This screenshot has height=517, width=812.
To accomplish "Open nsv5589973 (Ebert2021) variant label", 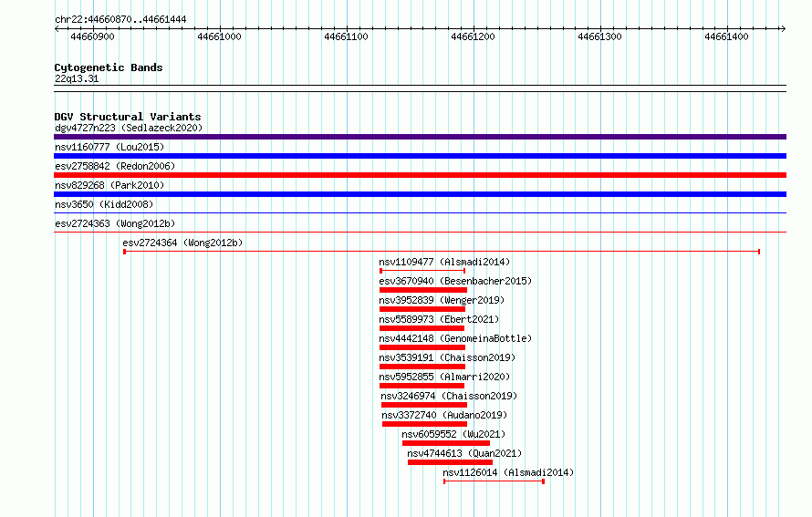I will click(x=439, y=319).
